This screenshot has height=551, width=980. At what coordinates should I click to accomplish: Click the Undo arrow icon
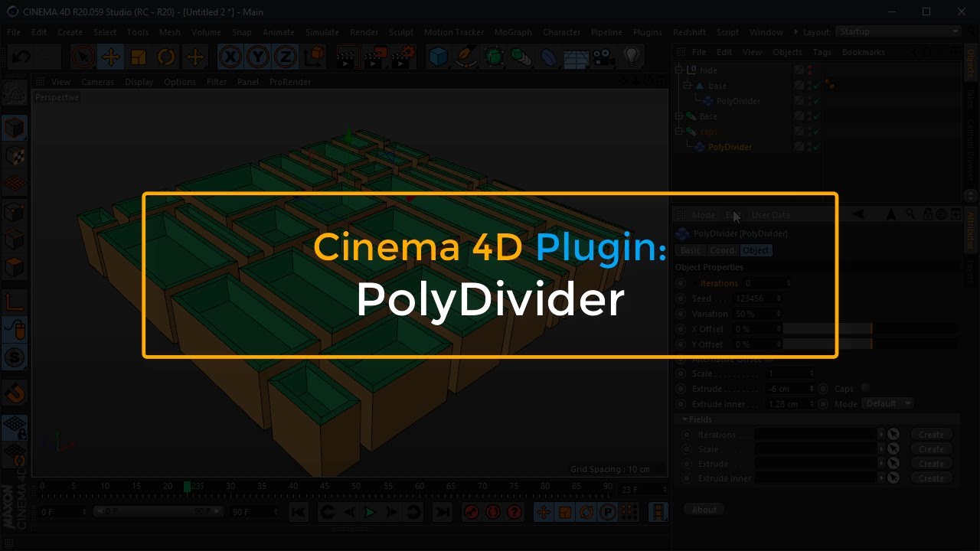(21, 57)
